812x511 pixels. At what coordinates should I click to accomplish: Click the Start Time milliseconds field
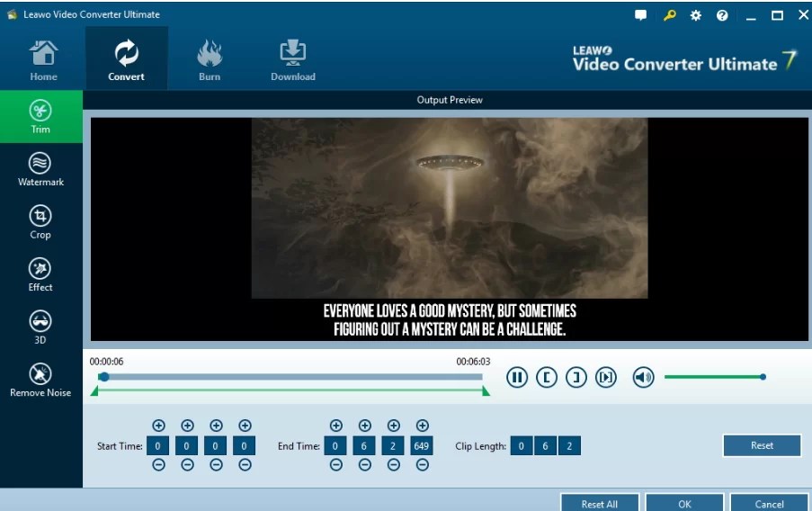244,445
